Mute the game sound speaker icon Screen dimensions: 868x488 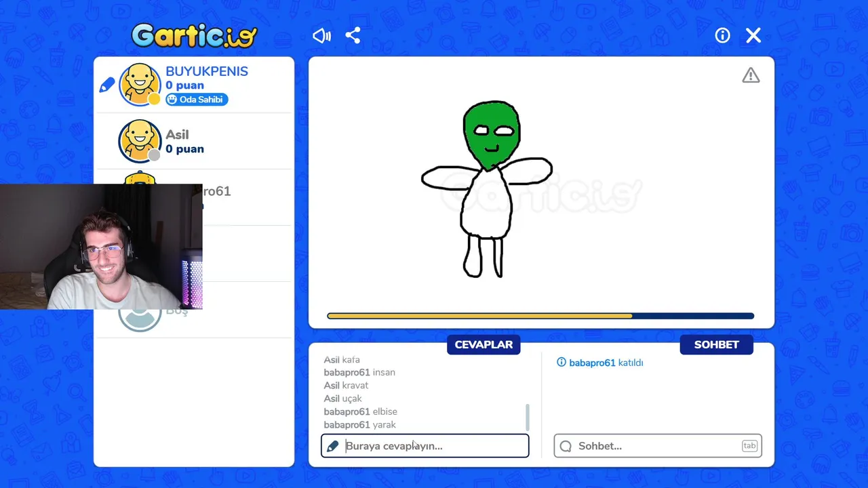[321, 35]
